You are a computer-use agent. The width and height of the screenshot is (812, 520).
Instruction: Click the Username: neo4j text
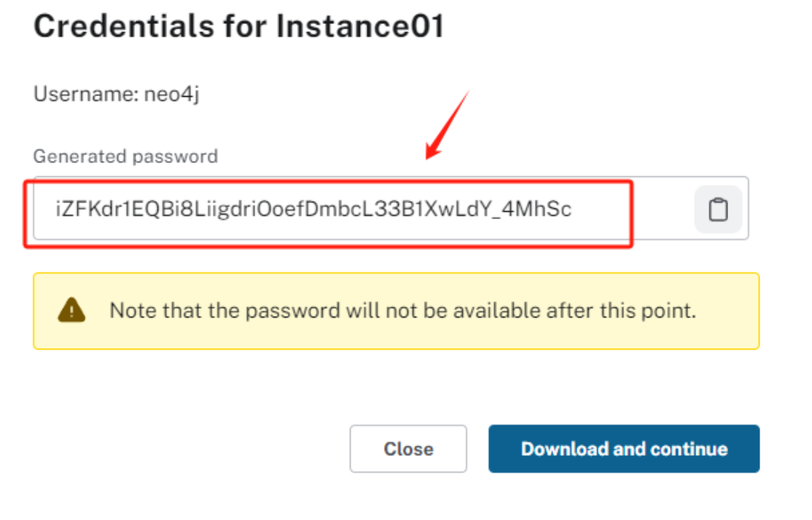coord(116,94)
